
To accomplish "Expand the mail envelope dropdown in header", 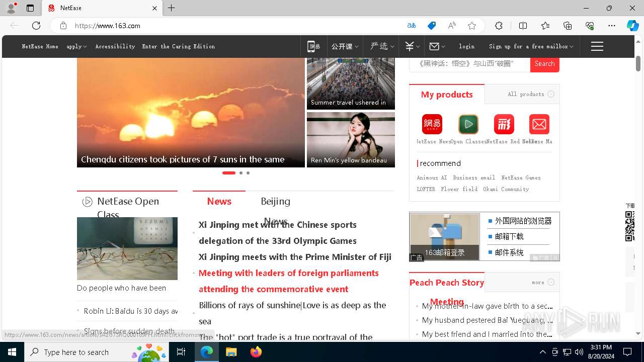I will click(437, 46).
